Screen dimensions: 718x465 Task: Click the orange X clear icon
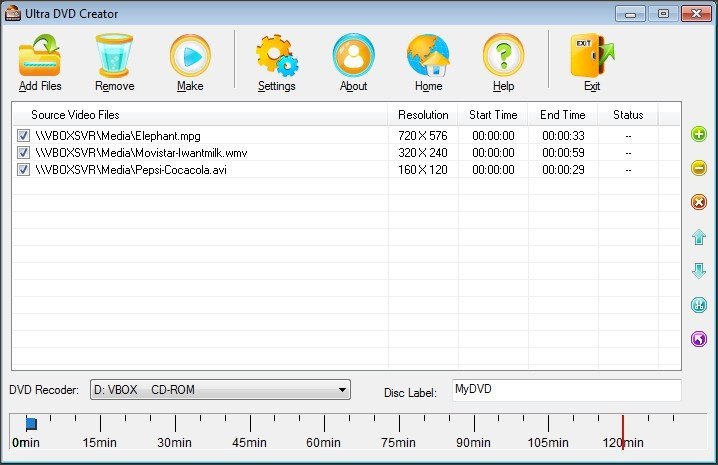tap(699, 202)
